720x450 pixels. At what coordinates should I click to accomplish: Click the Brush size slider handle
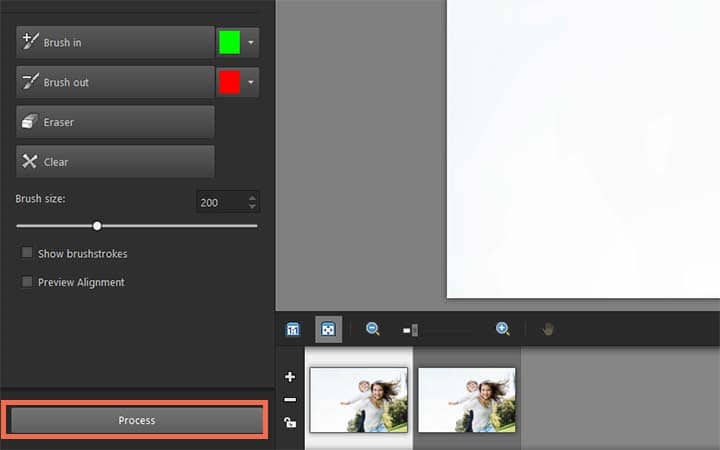[x=97, y=226]
